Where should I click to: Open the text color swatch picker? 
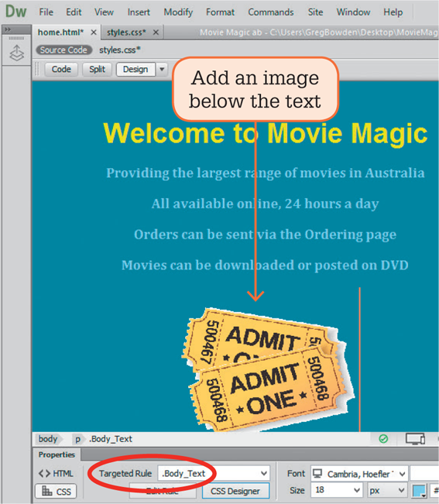coord(420,491)
